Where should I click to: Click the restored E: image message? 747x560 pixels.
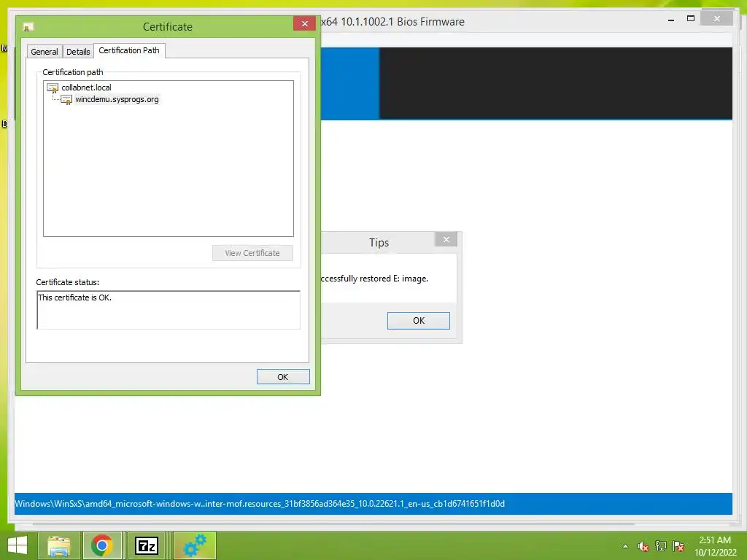(x=374, y=279)
